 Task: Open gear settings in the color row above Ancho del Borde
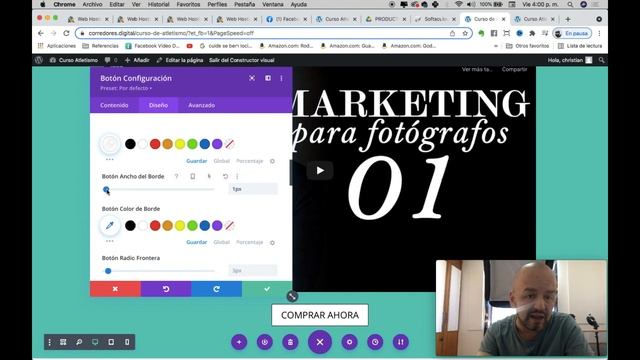click(x=272, y=161)
